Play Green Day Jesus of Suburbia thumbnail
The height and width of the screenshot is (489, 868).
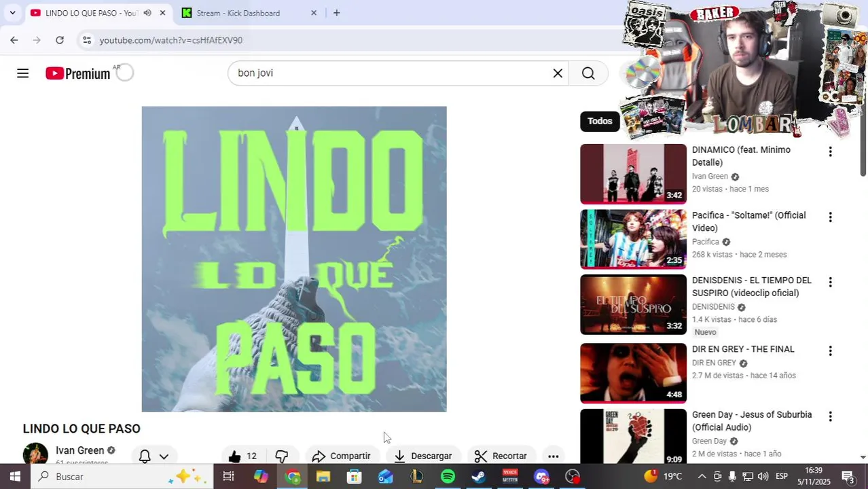point(633,436)
